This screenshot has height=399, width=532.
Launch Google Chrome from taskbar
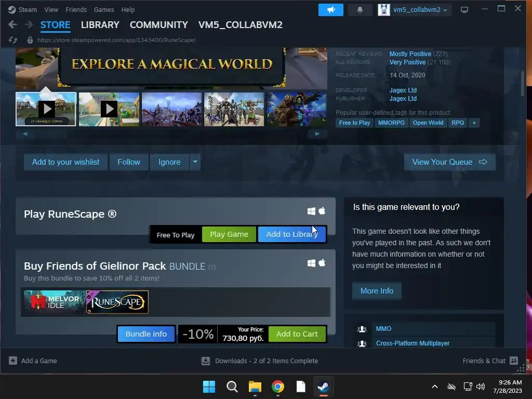[x=278, y=387]
